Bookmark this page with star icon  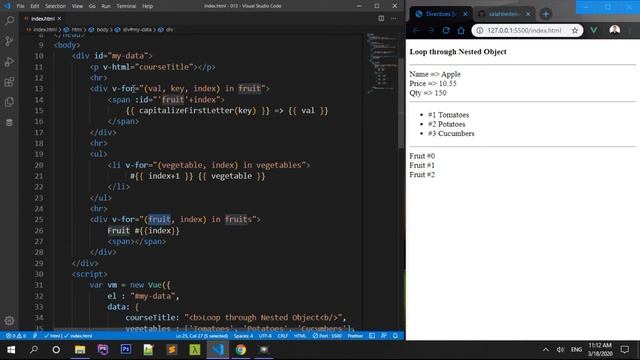(575, 30)
